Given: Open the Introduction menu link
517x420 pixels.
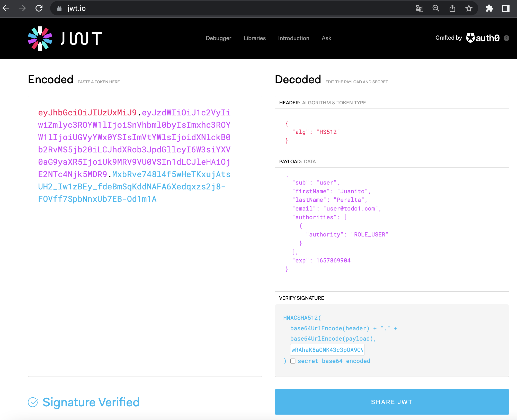Looking at the screenshot, I should coord(293,38).
